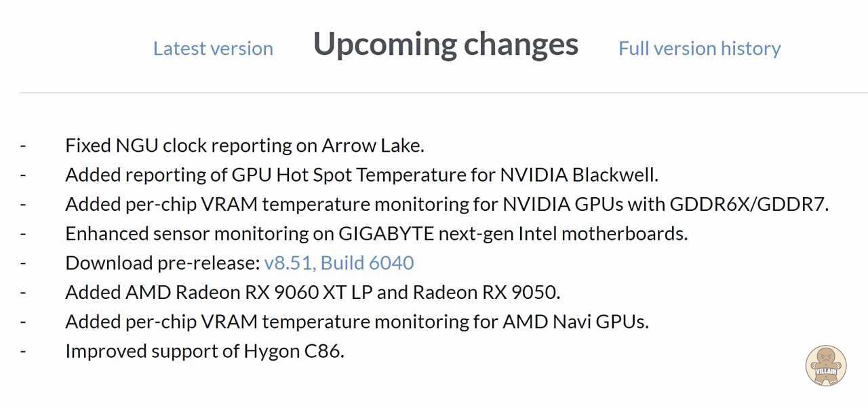
Task: Click the Villain gingerbread avatar icon
Action: 826,365
